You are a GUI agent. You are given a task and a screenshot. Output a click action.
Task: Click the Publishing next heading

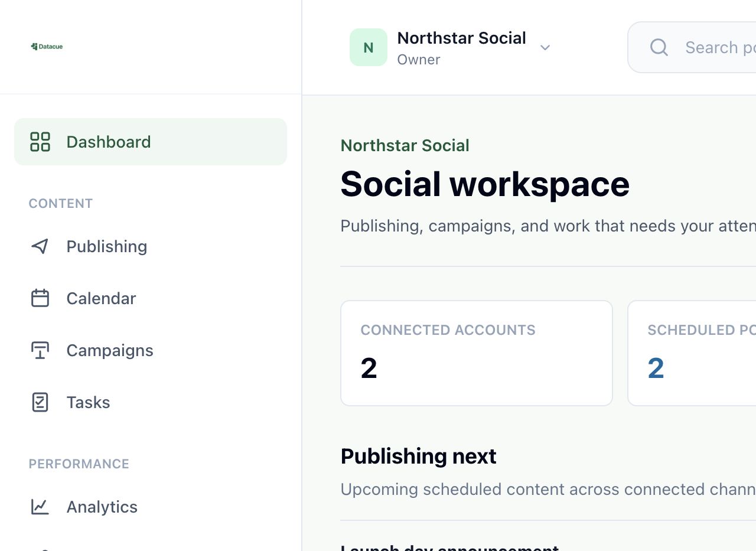pos(419,456)
